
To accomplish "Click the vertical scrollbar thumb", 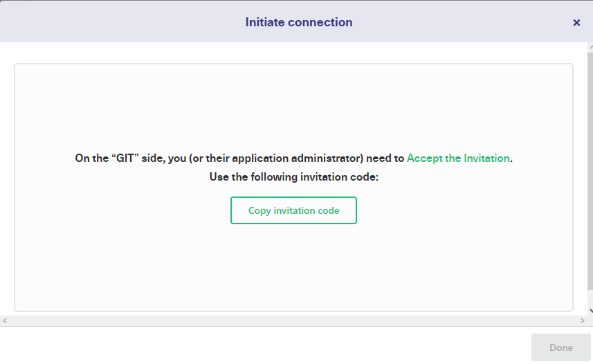I will tap(590, 171).
